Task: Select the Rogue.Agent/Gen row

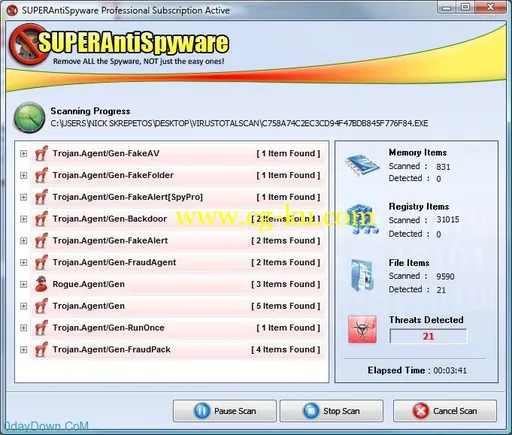Action: tap(178, 284)
